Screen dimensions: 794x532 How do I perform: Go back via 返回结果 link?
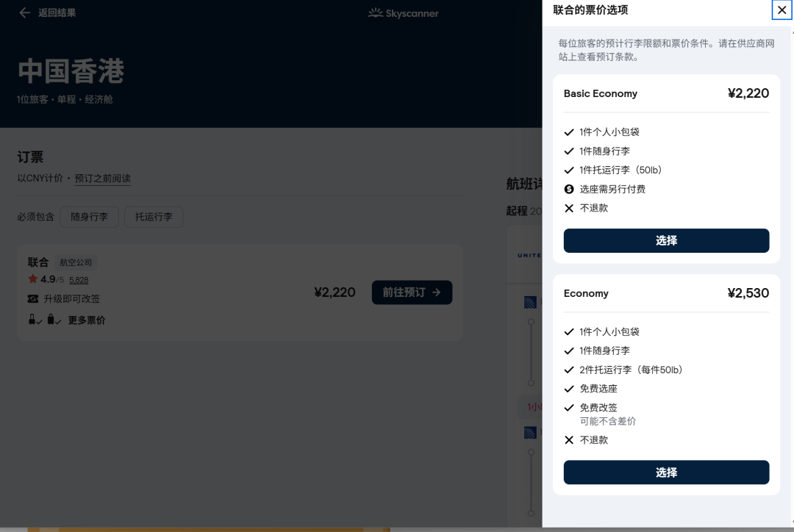click(x=57, y=12)
